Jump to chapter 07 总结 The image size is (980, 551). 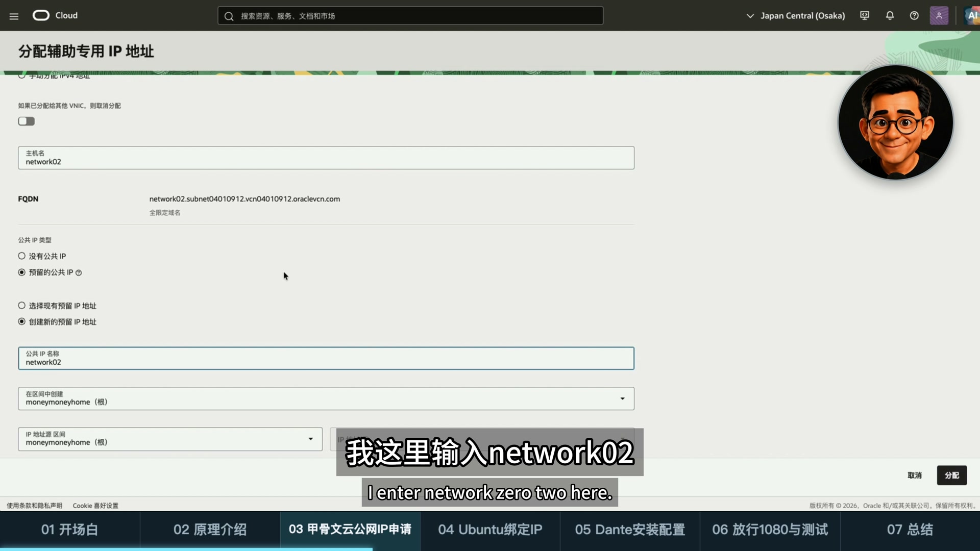pos(910,530)
